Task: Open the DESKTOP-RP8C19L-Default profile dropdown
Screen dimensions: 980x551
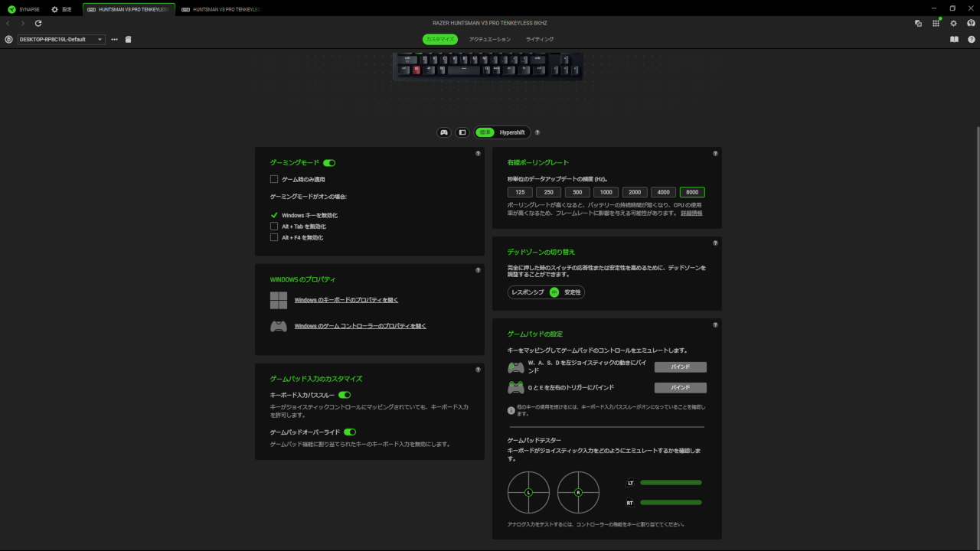Action: point(61,39)
